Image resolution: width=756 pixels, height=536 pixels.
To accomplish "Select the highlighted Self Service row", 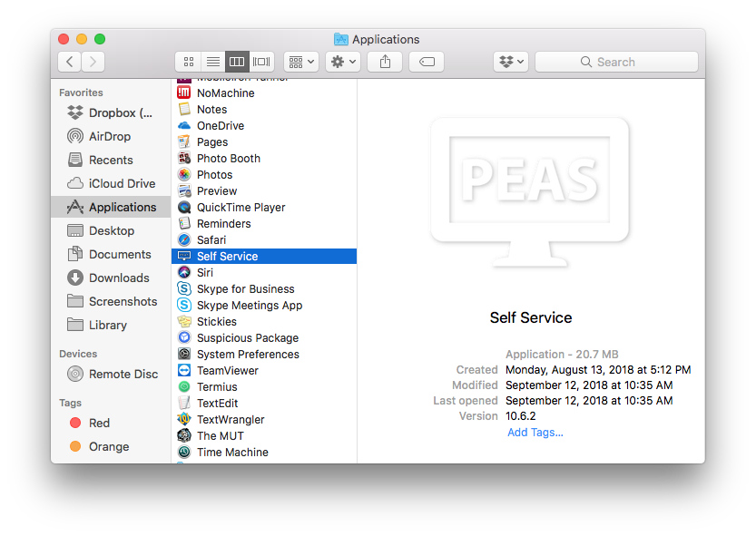I will tap(264, 257).
